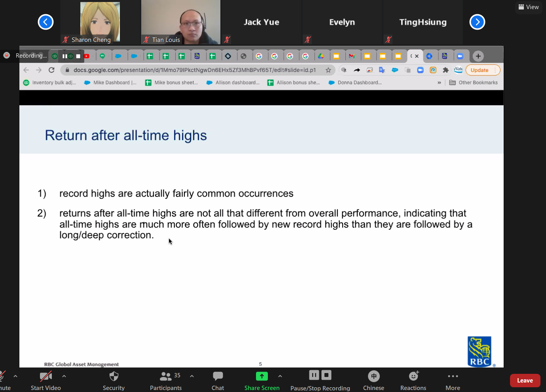Open Mike Dashboard bookmark
The width and height of the screenshot is (546, 392).
(x=110, y=83)
